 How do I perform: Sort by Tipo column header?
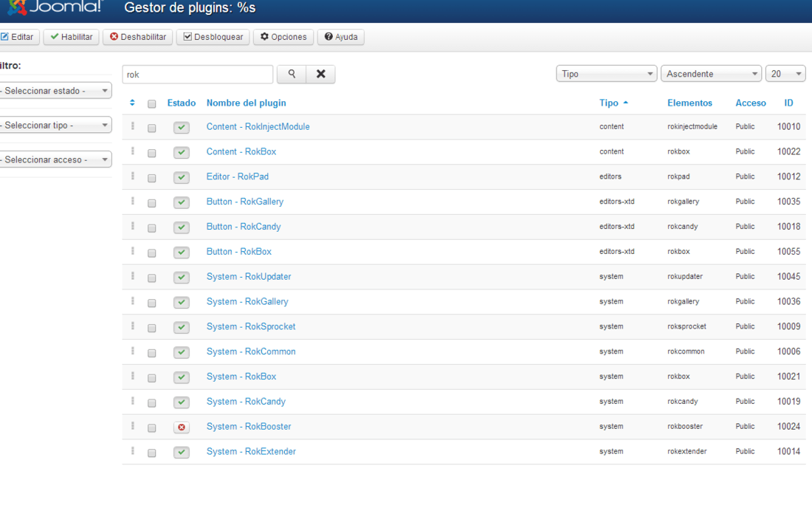click(613, 103)
